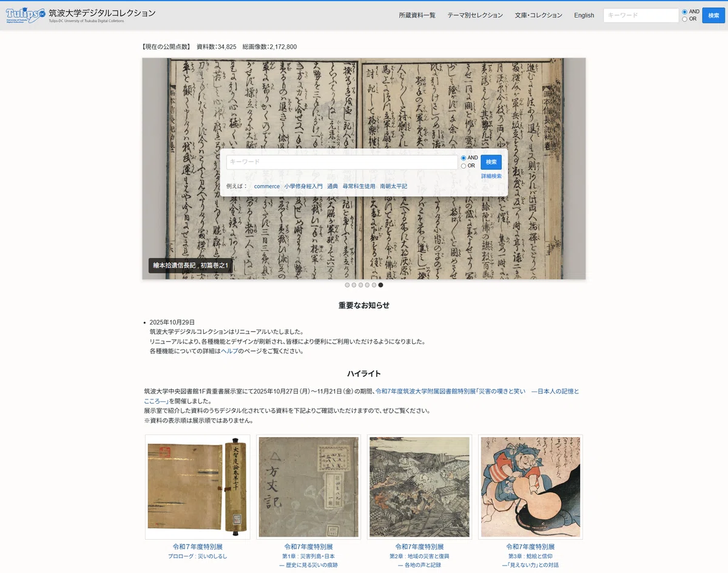Open 詳細検索 advanced search link
This screenshot has width=728, height=573.
point(491,176)
